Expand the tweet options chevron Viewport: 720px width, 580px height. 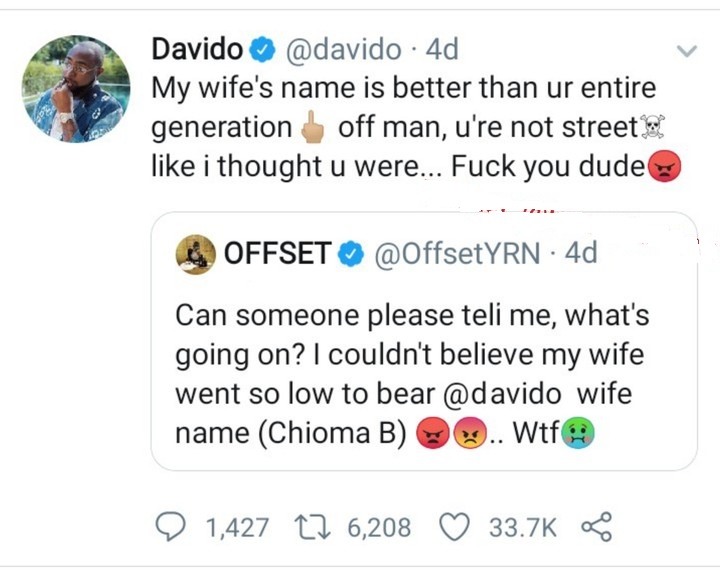pyautogui.click(x=687, y=50)
